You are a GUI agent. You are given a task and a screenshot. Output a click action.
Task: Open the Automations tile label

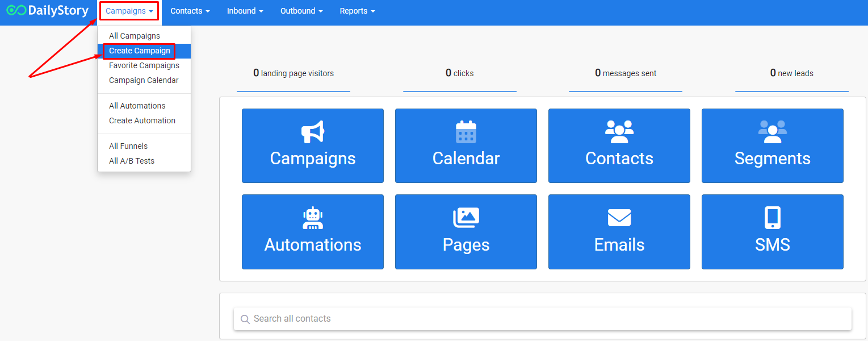[313, 245]
